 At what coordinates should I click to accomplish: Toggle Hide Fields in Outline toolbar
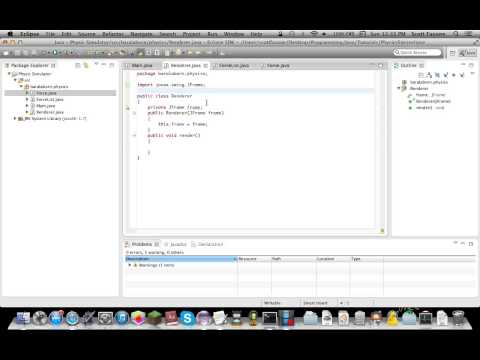point(437,75)
